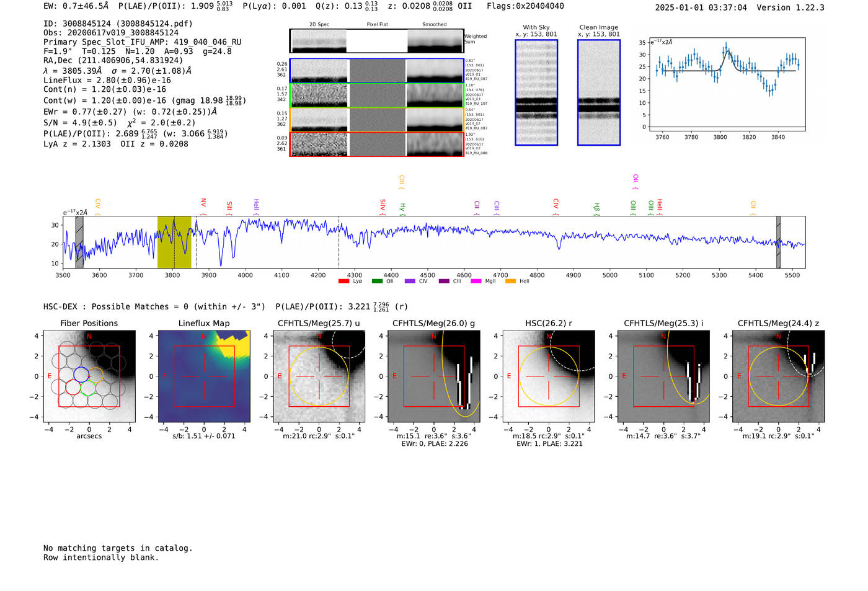Click the 'No matching targets in catalog.' text
This screenshot has width=868, height=591.
118,548
